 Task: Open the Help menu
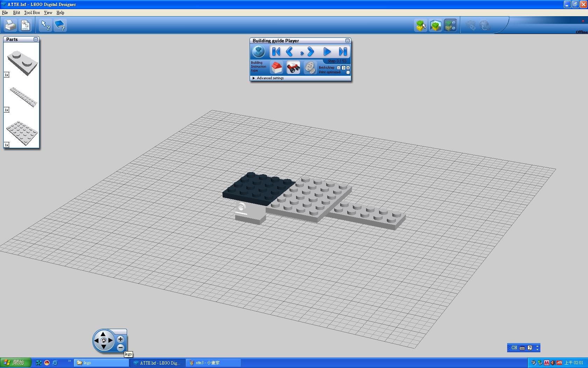60,13
